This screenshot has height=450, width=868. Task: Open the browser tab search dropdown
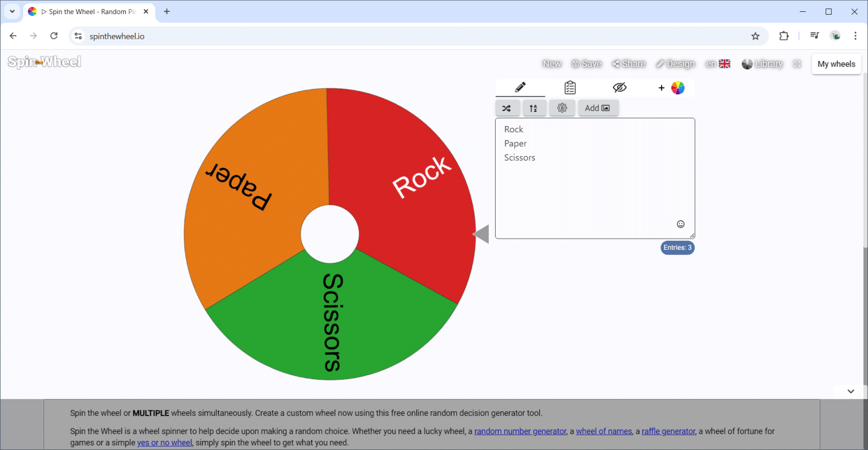pos(12,11)
